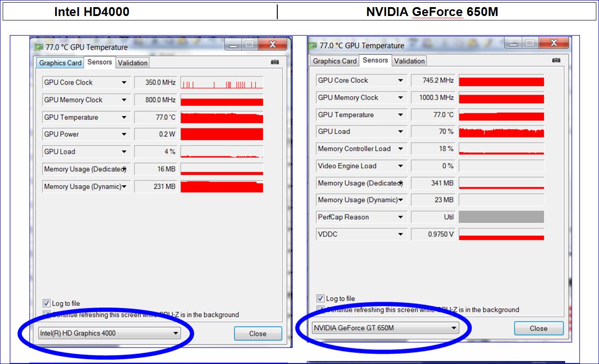Open Memory Usage (Dedicated) dropdown in Intel window

(124, 169)
